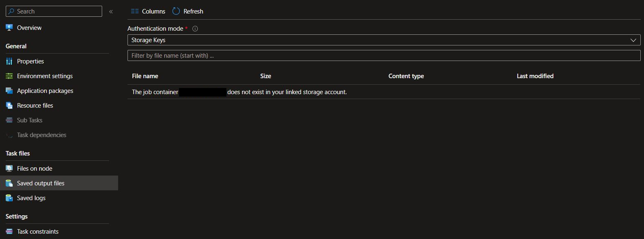This screenshot has height=239, width=644.
Task: Click the Saved output files icon
Action: coord(9,183)
